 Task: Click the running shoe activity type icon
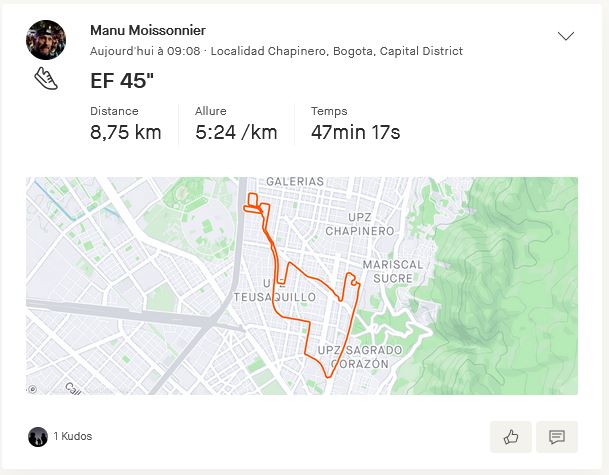pyautogui.click(x=46, y=79)
